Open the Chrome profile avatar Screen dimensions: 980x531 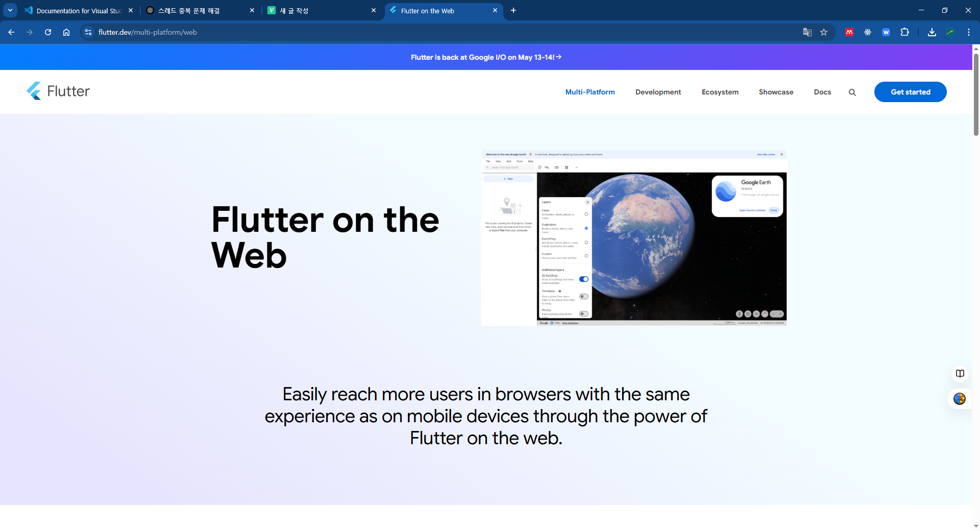click(x=950, y=32)
